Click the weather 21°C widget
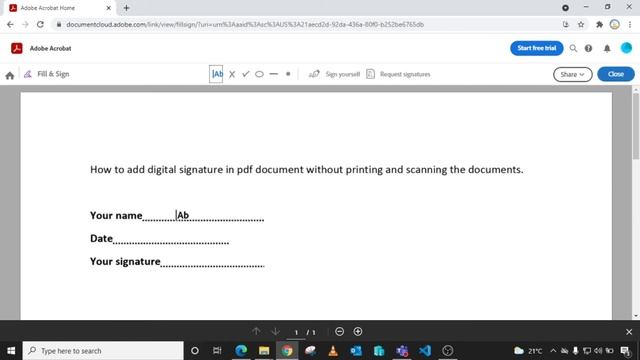Screen dimensions: 640x360 click(528, 351)
